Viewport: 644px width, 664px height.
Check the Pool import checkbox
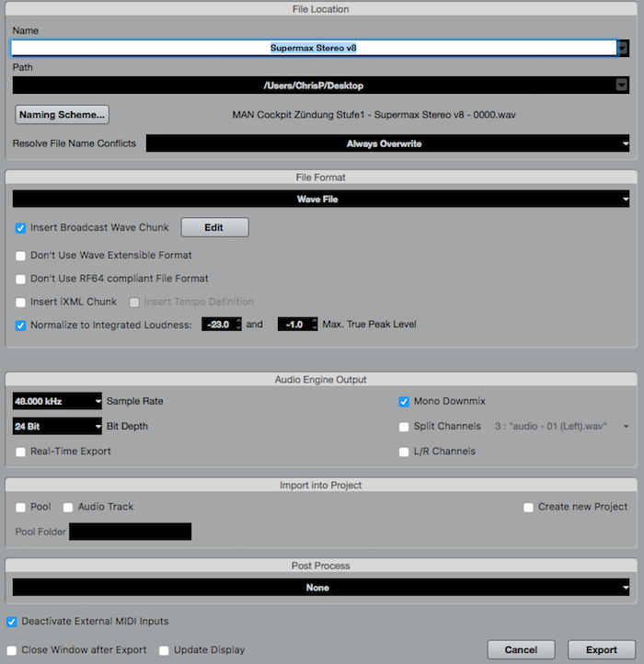click(20, 508)
